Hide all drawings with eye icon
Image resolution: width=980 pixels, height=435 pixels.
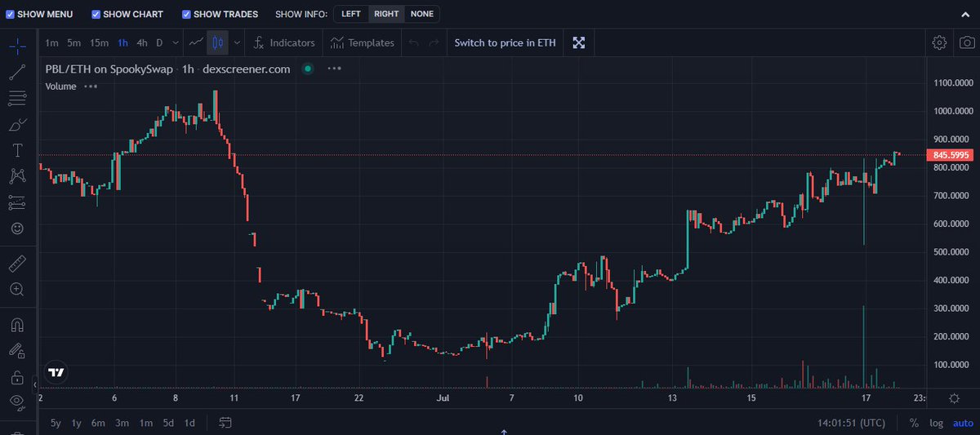17,402
